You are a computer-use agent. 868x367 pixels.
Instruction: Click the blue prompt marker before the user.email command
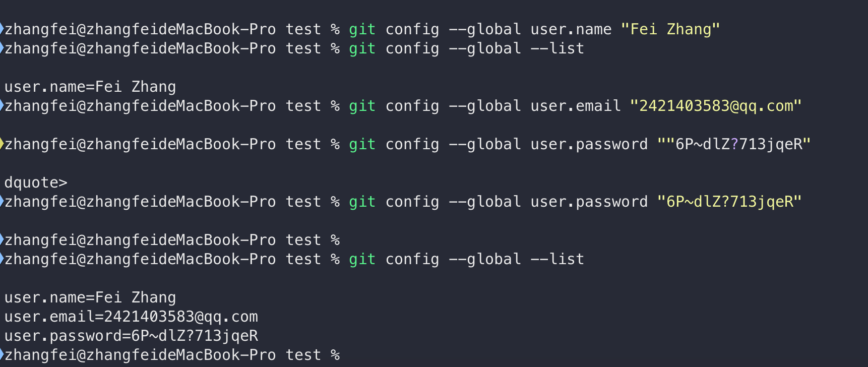click(x=2, y=106)
